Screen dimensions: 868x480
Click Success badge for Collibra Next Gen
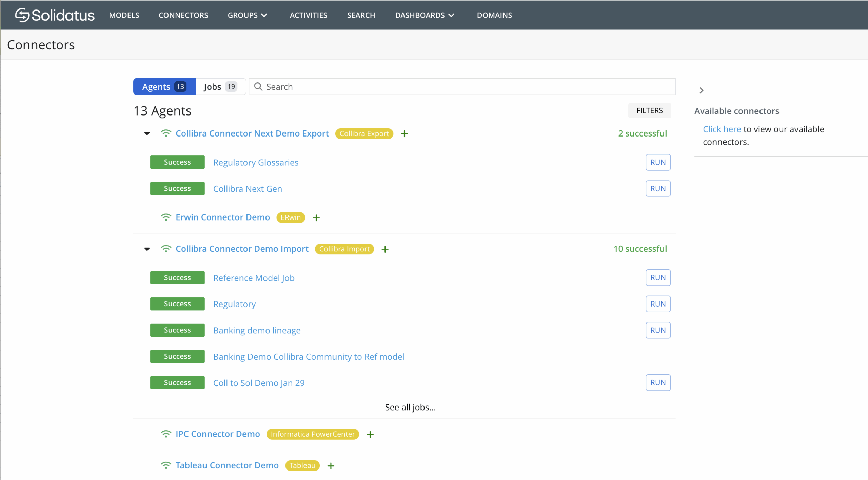pos(177,189)
